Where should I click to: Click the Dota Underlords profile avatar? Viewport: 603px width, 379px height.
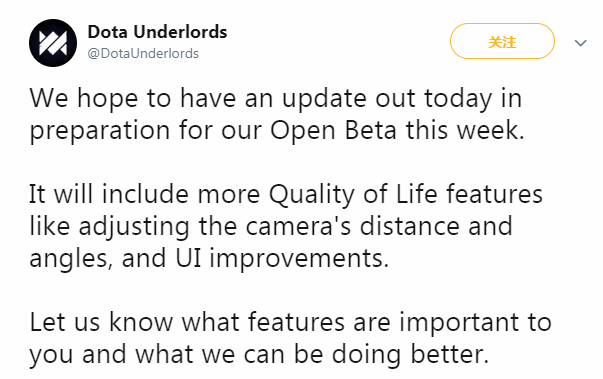click(x=53, y=43)
